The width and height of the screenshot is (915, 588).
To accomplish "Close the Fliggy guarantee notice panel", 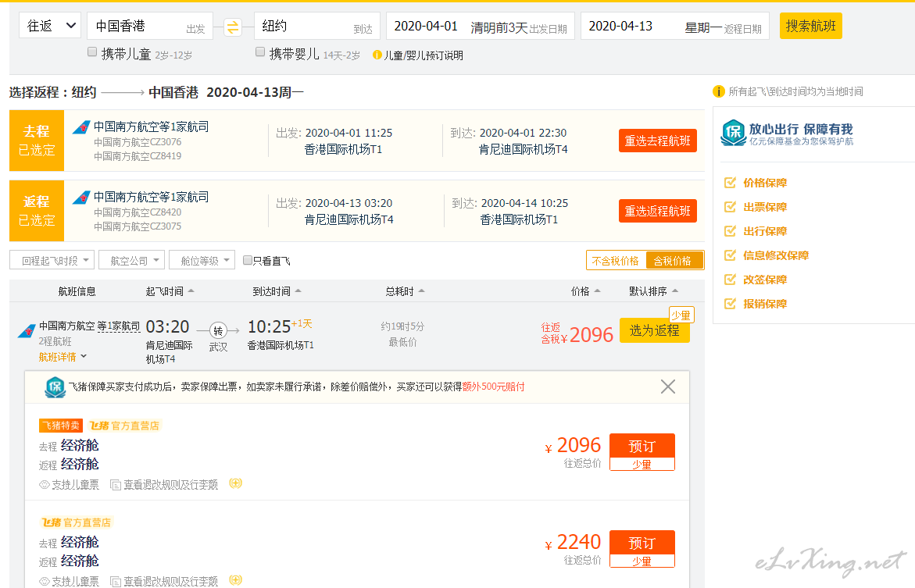I will pyautogui.click(x=667, y=387).
